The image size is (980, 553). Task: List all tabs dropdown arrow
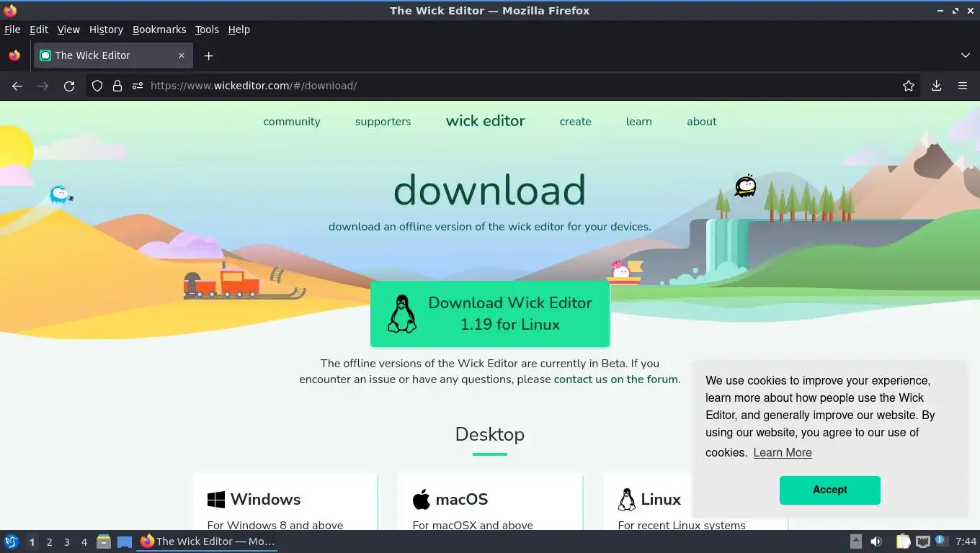click(x=966, y=55)
